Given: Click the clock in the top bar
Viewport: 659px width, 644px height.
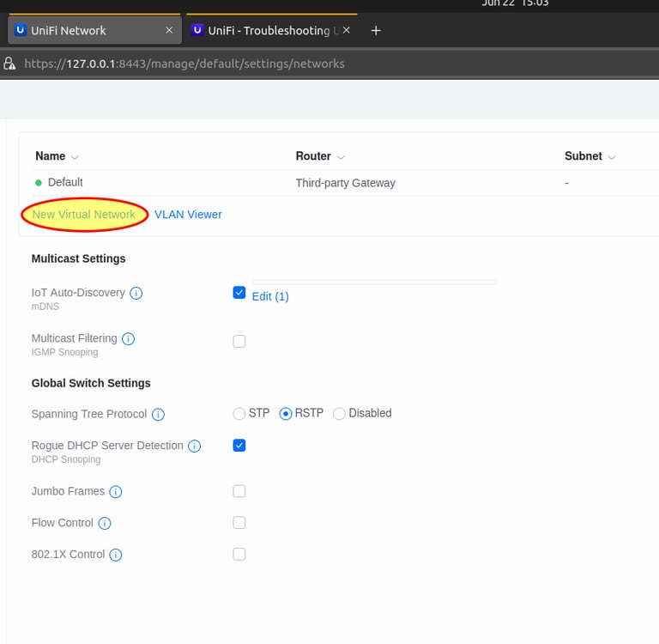Looking at the screenshot, I should 515,3.
